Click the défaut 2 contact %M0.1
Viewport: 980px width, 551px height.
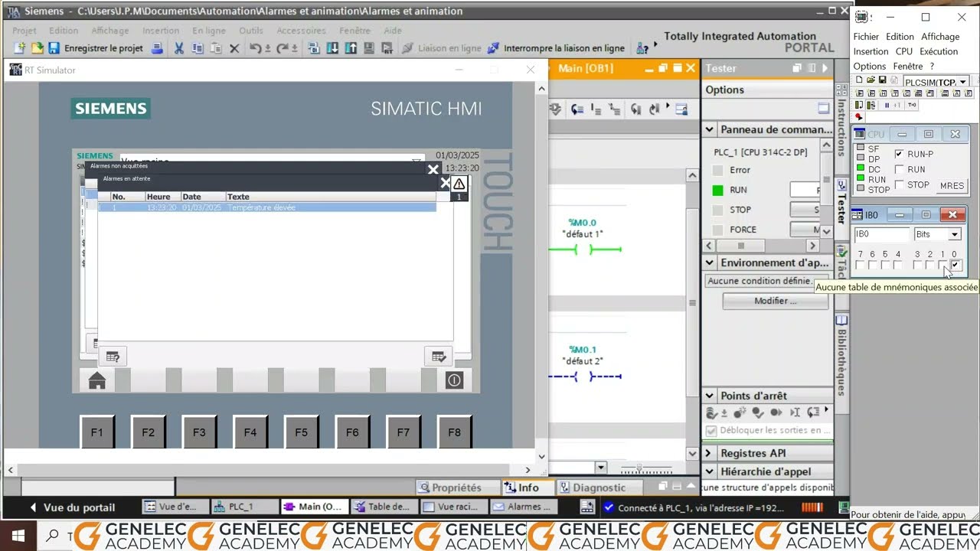click(x=583, y=377)
